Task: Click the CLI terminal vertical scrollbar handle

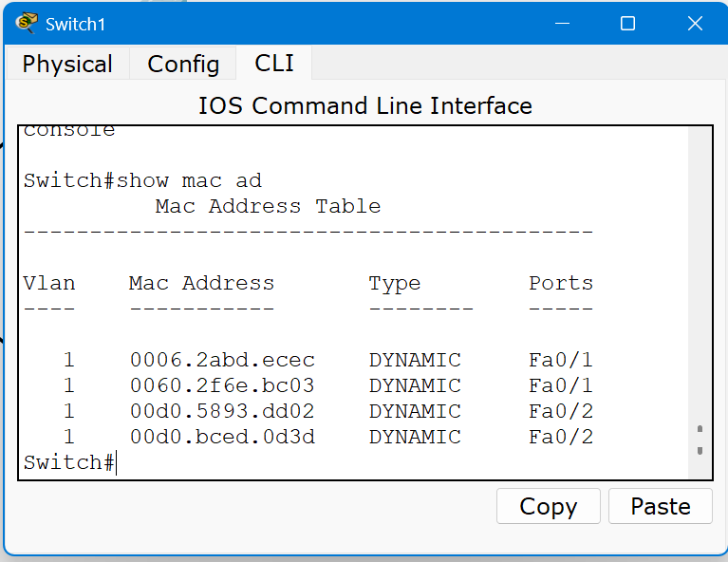Action: pyautogui.click(x=700, y=440)
